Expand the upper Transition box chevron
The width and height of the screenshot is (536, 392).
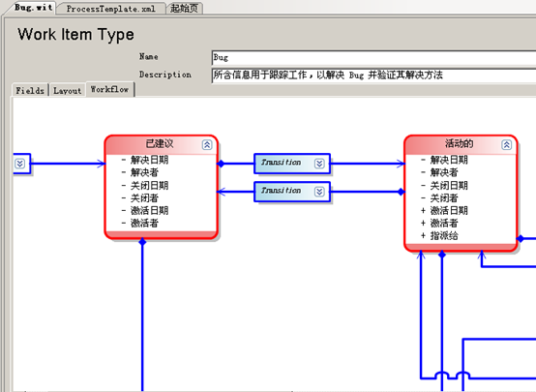[319, 164]
